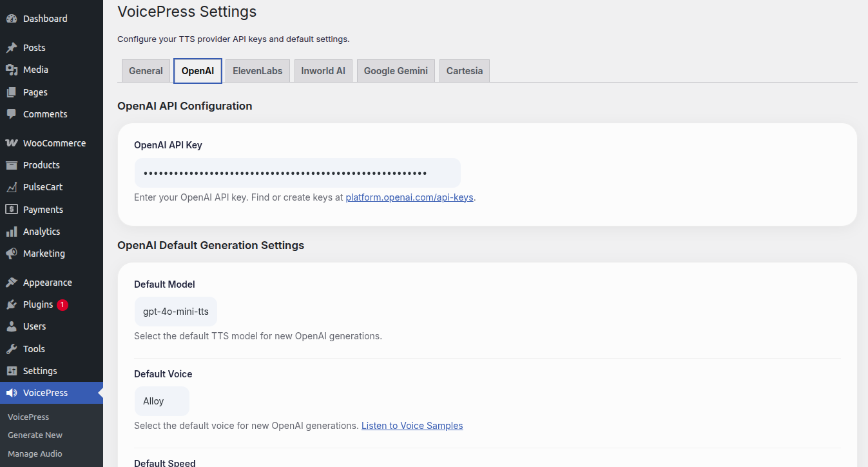Open the Default Model dropdown

click(x=176, y=312)
